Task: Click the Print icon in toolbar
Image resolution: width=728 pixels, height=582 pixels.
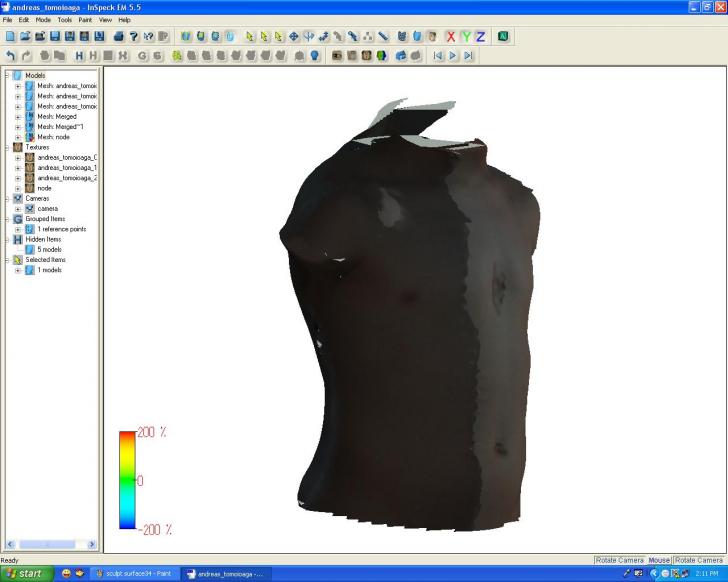Action: [118, 37]
